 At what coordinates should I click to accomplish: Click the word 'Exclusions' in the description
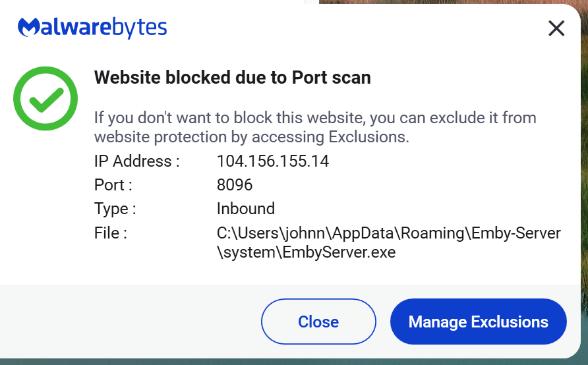368,137
